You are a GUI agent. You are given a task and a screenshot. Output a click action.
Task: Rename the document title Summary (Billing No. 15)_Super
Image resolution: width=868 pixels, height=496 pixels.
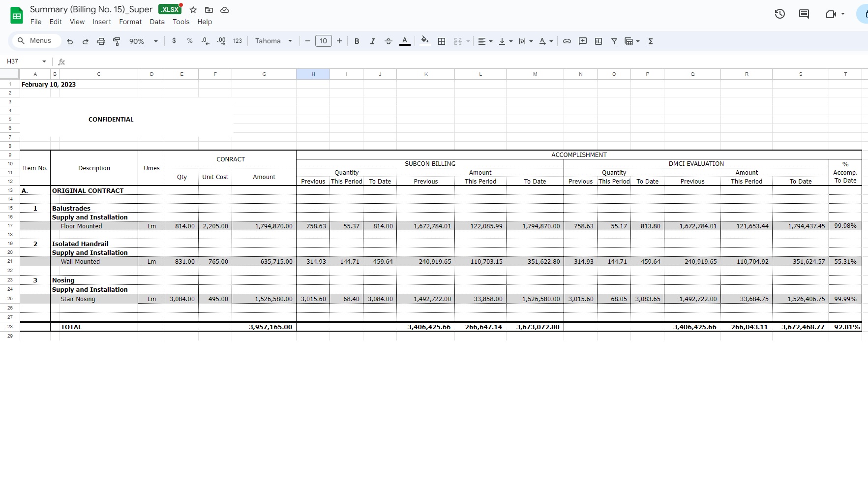coord(91,9)
